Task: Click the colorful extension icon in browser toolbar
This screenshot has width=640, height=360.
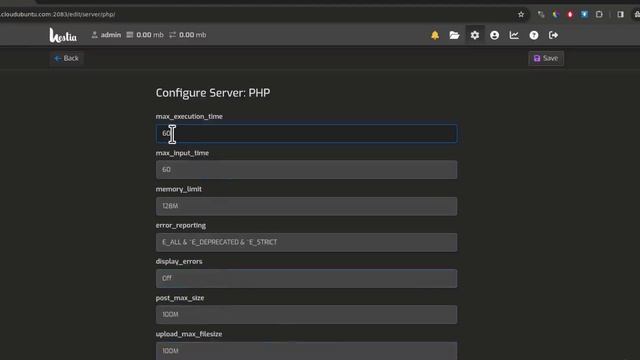Action: click(x=556, y=14)
